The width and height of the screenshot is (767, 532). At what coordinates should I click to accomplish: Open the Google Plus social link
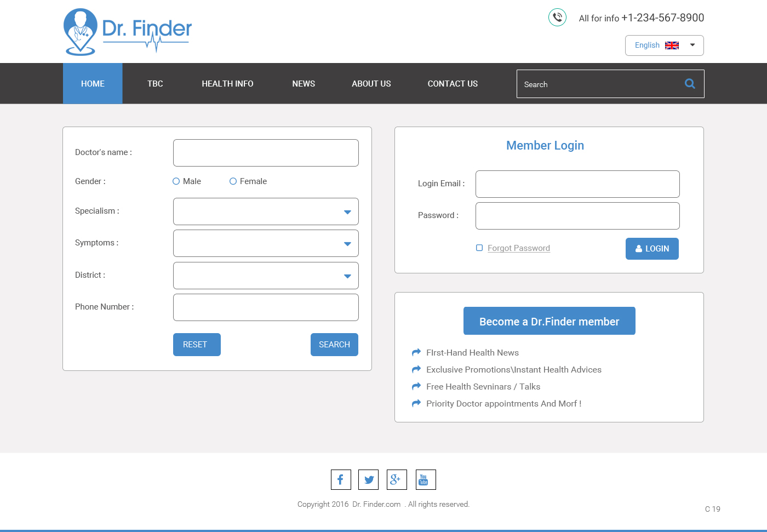(397, 480)
